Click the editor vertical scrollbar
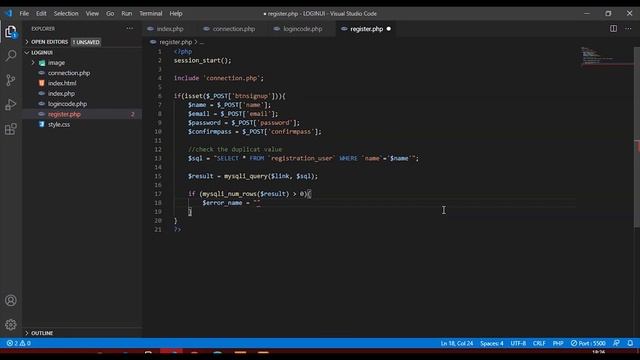 pyautogui.click(x=636, y=137)
